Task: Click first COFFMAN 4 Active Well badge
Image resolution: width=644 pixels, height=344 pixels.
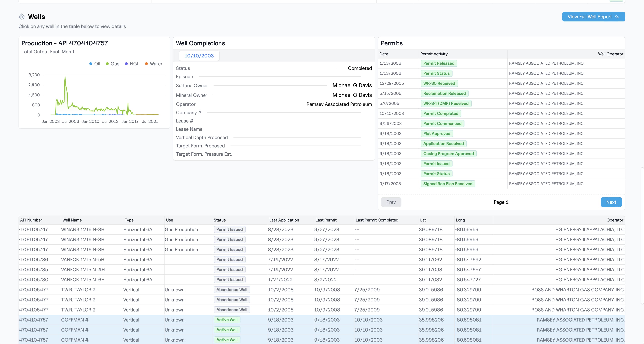Action: [227, 320]
